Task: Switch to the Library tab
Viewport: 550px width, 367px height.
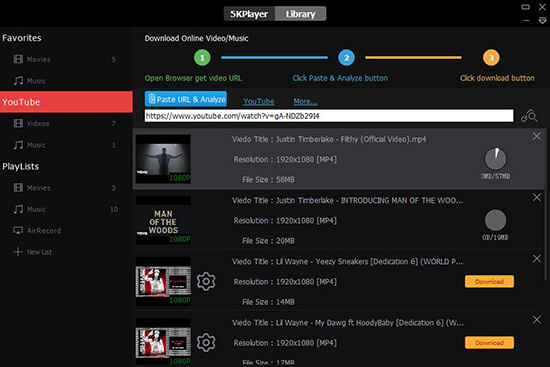Action: [301, 14]
